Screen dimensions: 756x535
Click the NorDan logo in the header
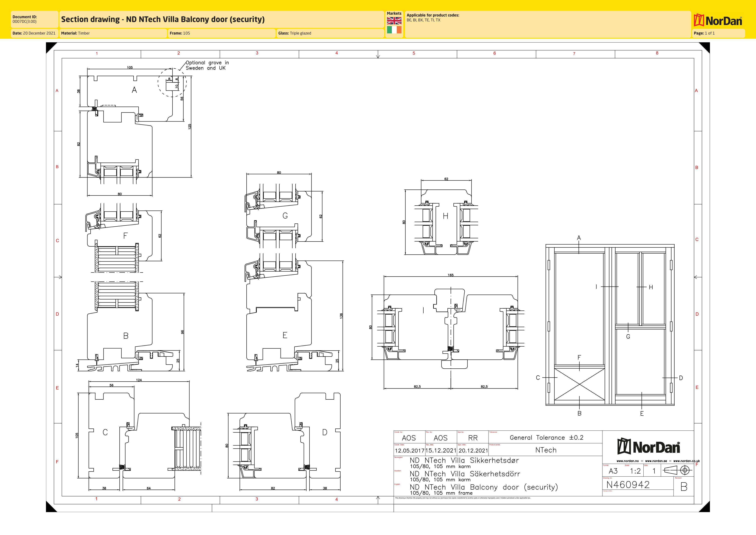pyautogui.click(x=717, y=20)
